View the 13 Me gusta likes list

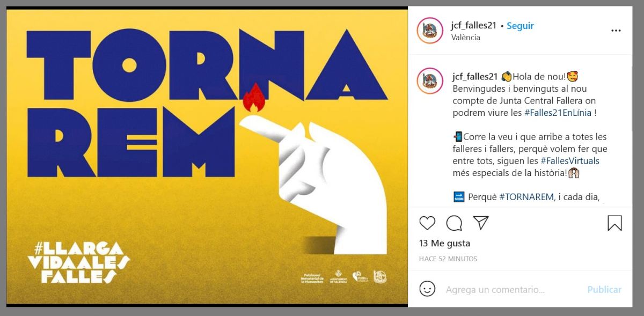click(444, 243)
